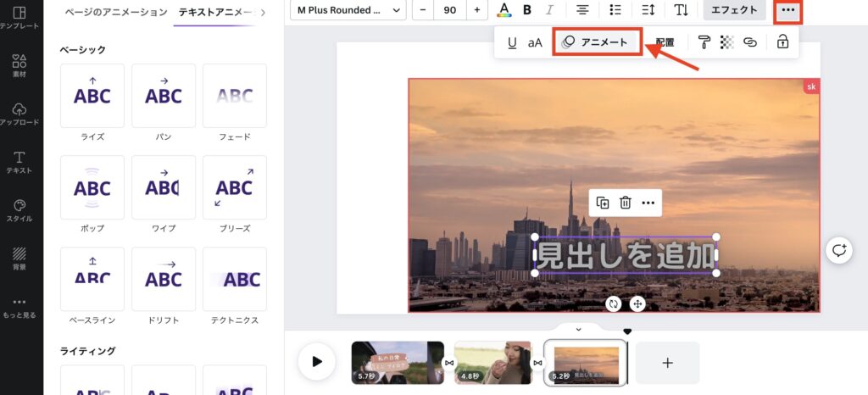Toggle underline formatting

pos(512,42)
